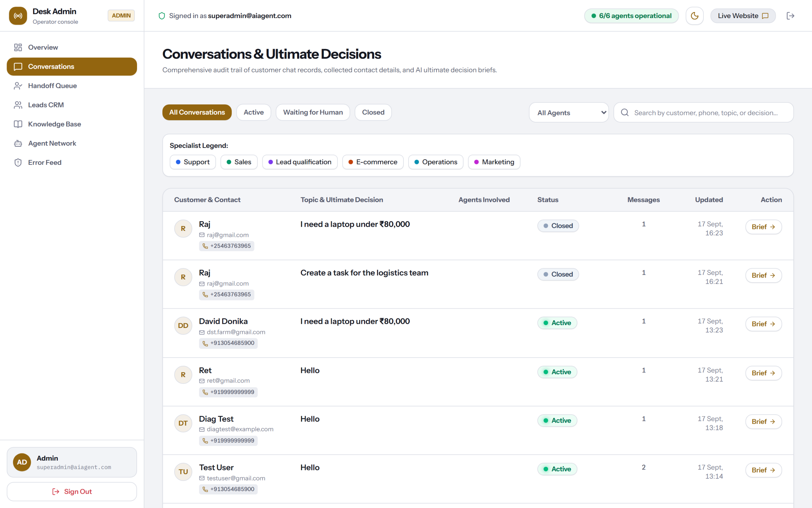The image size is (812, 508).
Task: Click the search magnifier icon
Action: click(x=625, y=112)
